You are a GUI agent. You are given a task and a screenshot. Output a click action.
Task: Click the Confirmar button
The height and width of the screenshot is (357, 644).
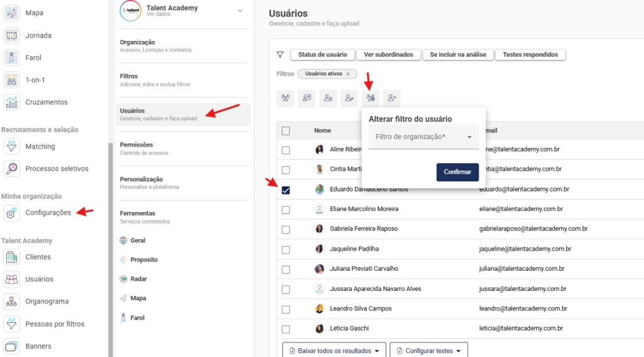point(457,172)
